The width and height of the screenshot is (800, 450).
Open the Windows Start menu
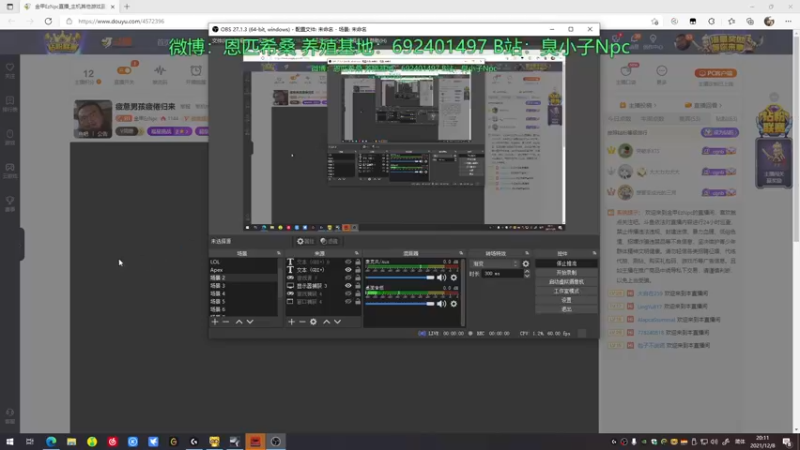click(x=10, y=441)
